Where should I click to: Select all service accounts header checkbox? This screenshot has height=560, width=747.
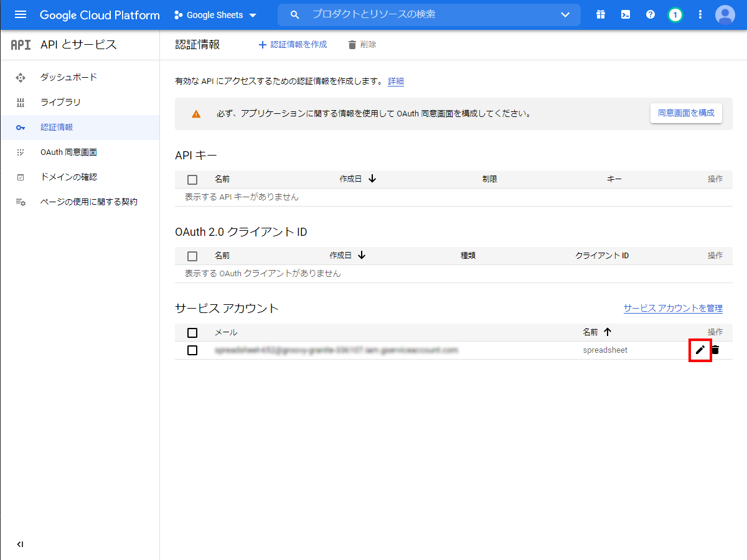[x=192, y=333]
